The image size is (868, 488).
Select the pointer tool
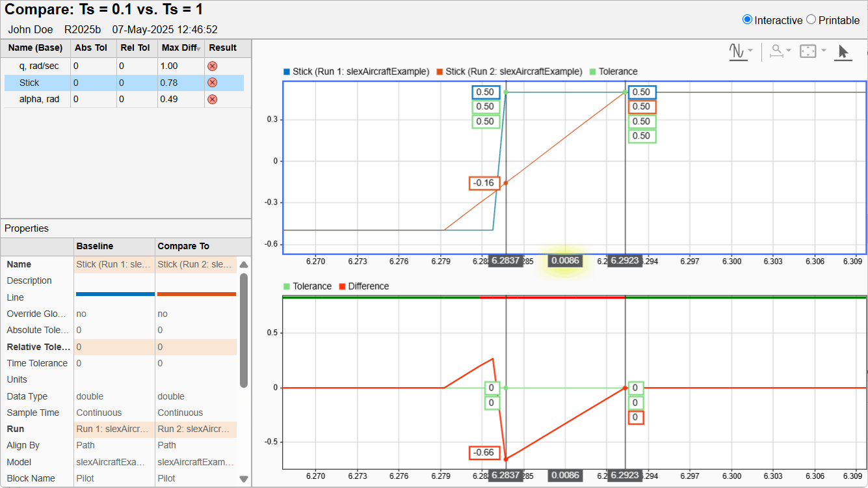point(843,51)
